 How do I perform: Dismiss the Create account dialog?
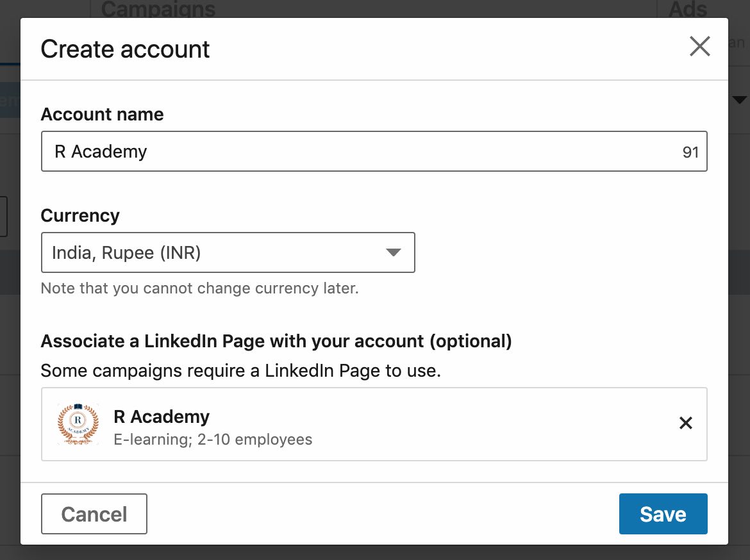click(699, 47)
